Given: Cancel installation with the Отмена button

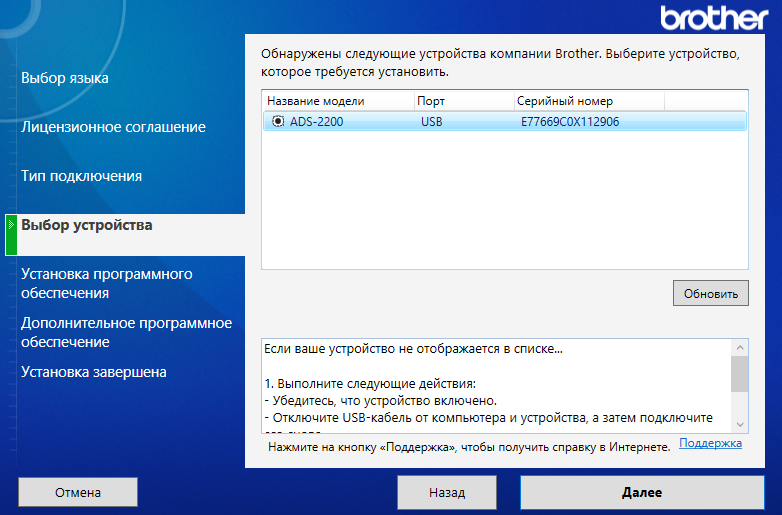Looking at the screenshot, I should 78,493.
